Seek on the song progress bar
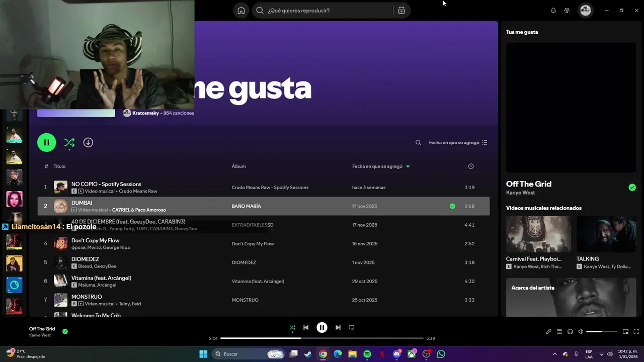Image resolution: width=644 pixels, height=362 pixels. [x=322, y=338]
